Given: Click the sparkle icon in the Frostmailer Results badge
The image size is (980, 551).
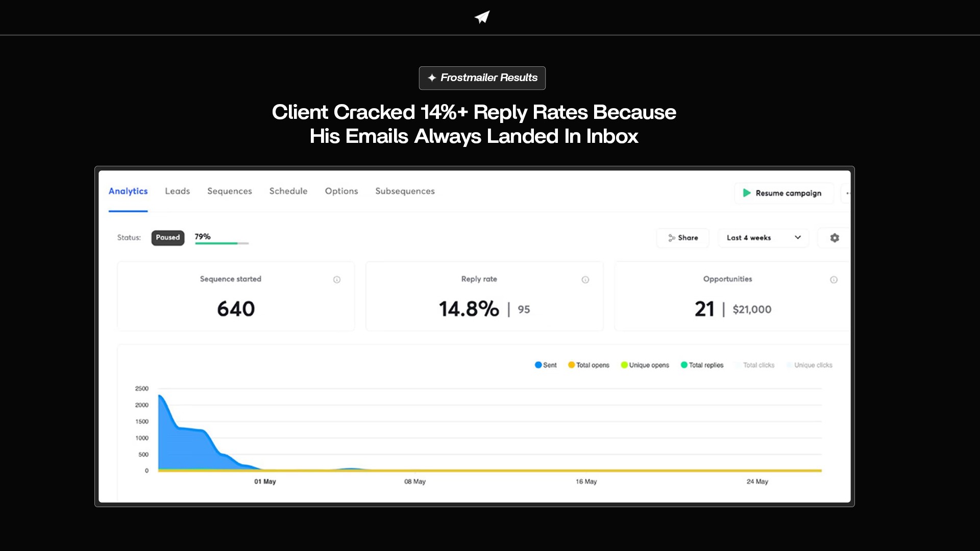Looking at the screenshot, I should click(432, 78).
